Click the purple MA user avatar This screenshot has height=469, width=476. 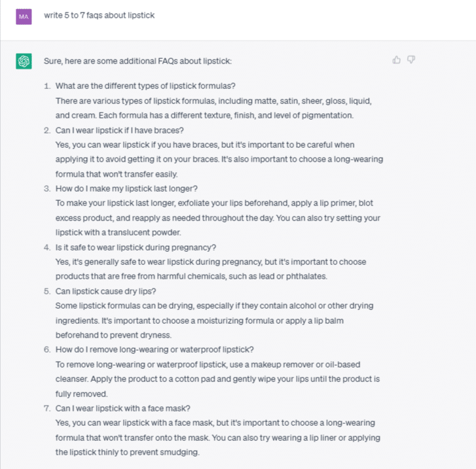(24, 15)
